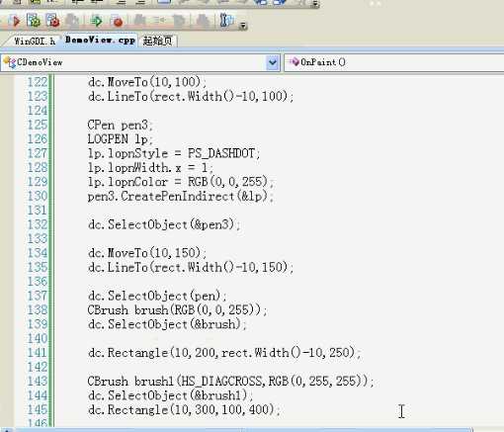Click the line dc.LineTo(rect.Width()-10,100);
504x432 pixels.
(x=191, y=97)
